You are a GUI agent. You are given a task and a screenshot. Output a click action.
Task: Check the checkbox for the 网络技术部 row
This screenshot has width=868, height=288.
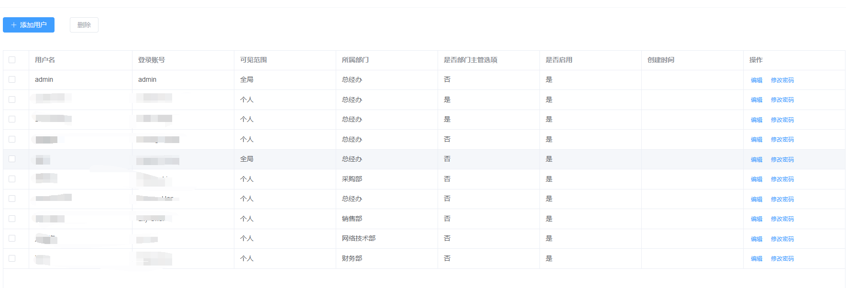12,238
